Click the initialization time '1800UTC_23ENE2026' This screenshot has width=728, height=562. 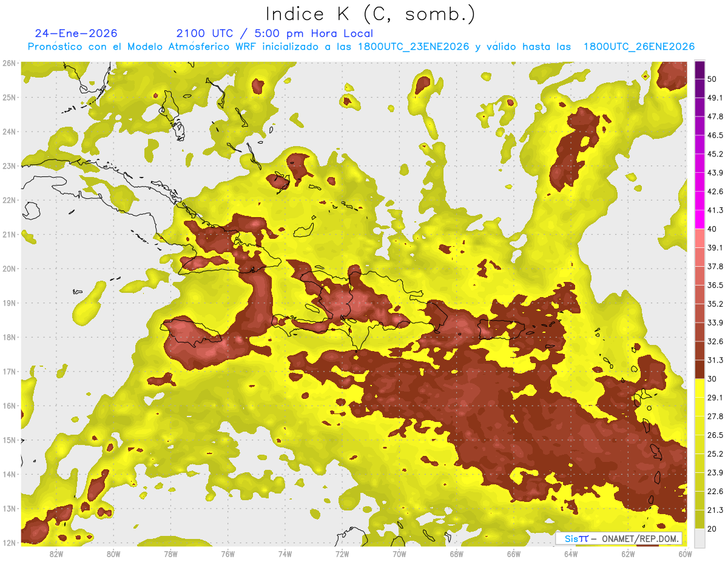[x=413, y=47]
